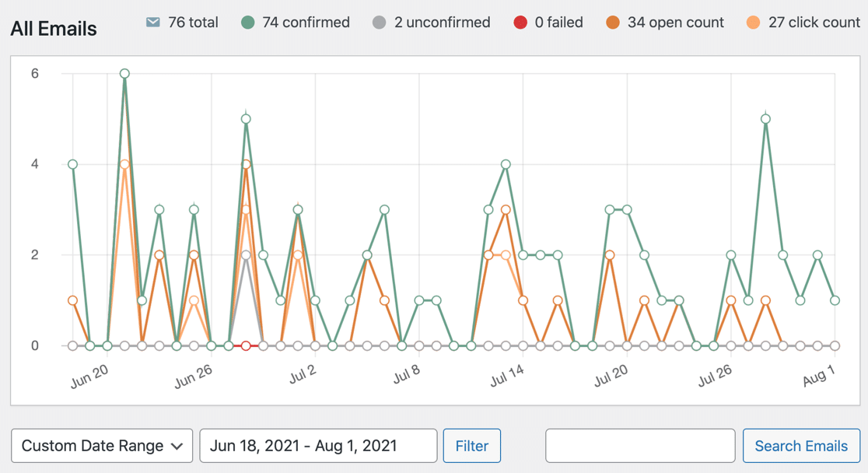Open the Custom Date Range dropdown
Screen dimensions: 868x473
(x=102, y=446)
